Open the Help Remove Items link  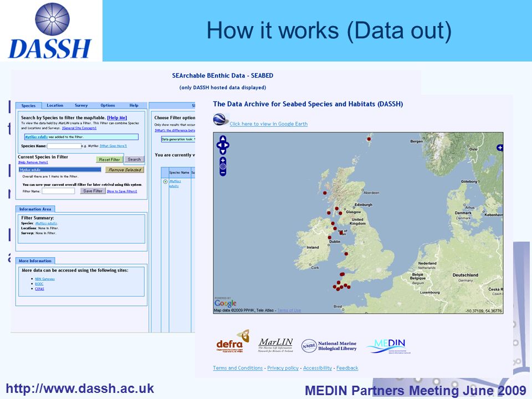[x=33, y=162]
